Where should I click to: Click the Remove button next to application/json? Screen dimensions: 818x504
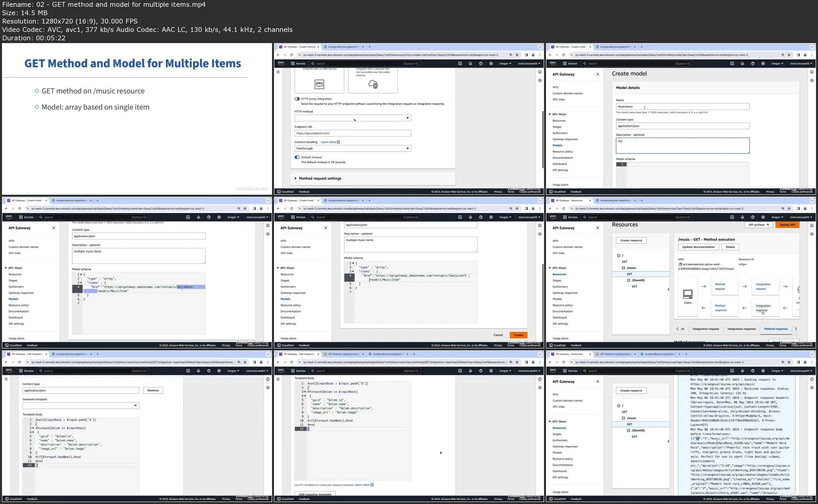click(x=153, y=390)
